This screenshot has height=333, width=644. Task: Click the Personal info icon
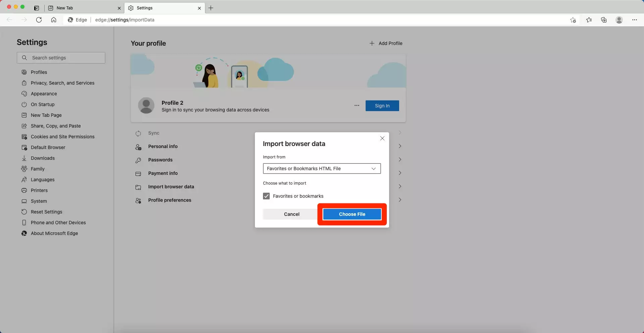138,147
